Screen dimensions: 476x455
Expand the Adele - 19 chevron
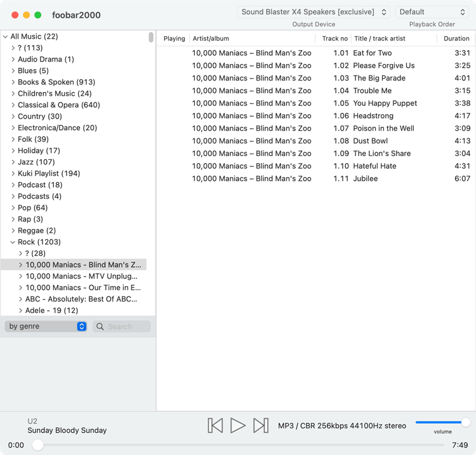pos(20,310)
